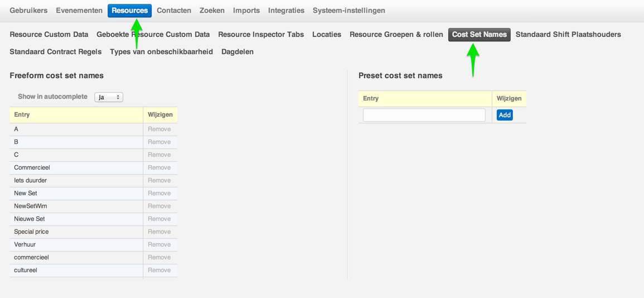Click the preset cost set Entry field
The image size is (644, 298).
pyautogui.click(x=424, y=115)
